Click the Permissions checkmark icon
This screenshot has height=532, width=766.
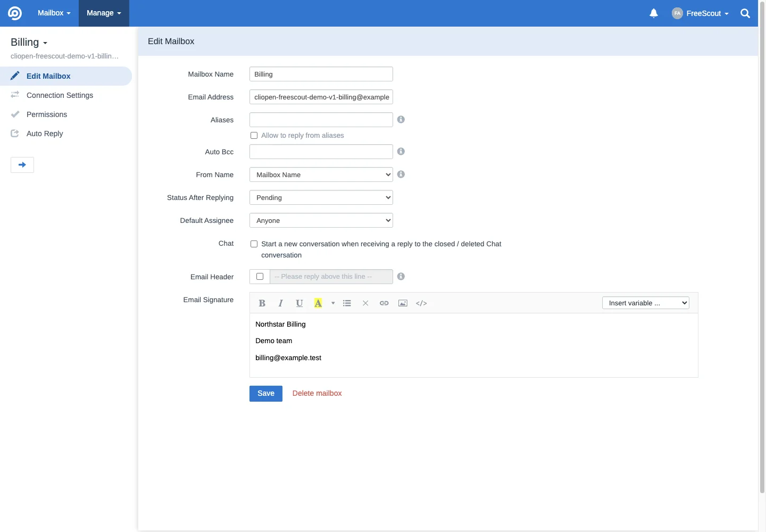pos(15,114)
